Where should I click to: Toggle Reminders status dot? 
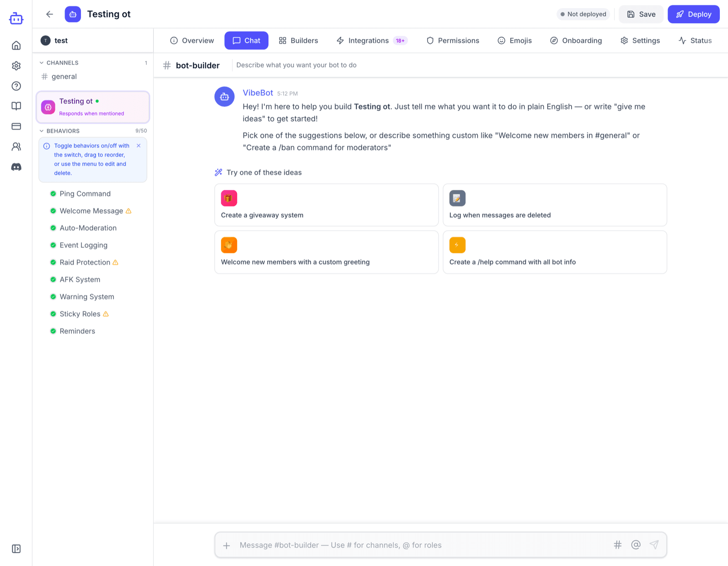[53, 331]
